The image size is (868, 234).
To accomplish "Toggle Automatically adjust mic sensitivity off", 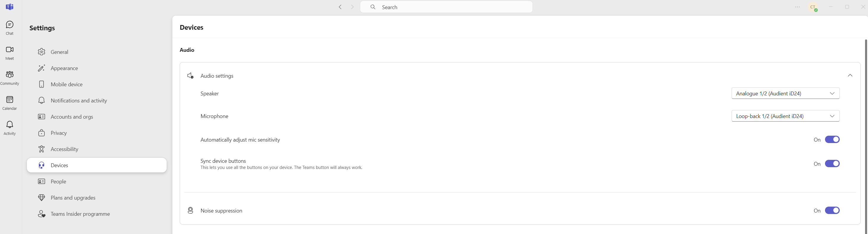I will click(x=832, y=140).
